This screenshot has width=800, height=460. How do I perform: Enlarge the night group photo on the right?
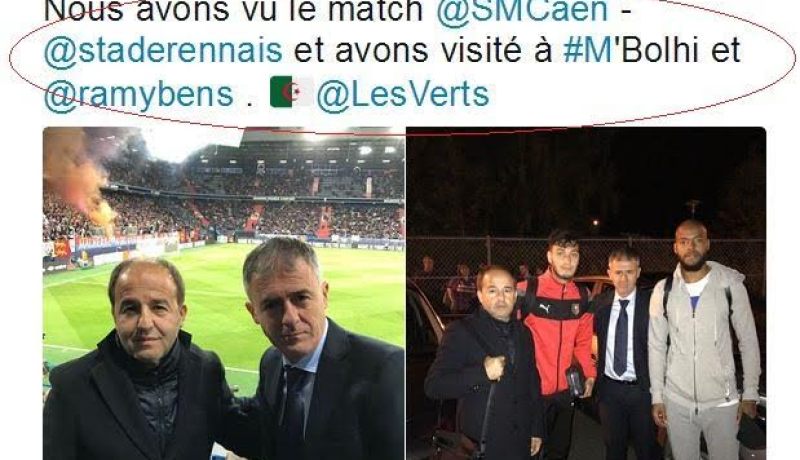[x=586, y=293]
